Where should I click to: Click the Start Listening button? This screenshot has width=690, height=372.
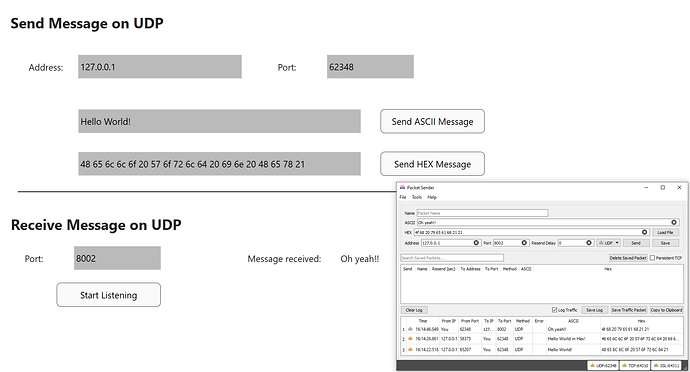coord(109,295)
